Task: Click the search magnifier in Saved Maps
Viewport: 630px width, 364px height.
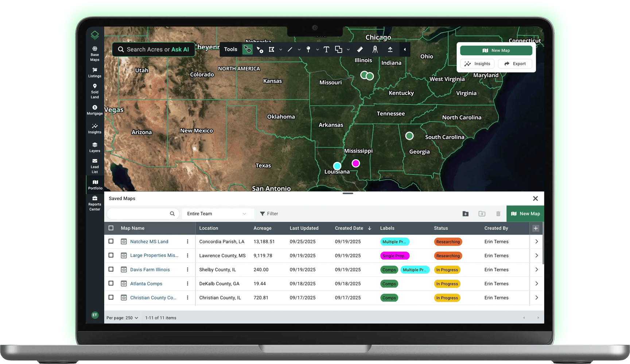Action: coord(172,214)
